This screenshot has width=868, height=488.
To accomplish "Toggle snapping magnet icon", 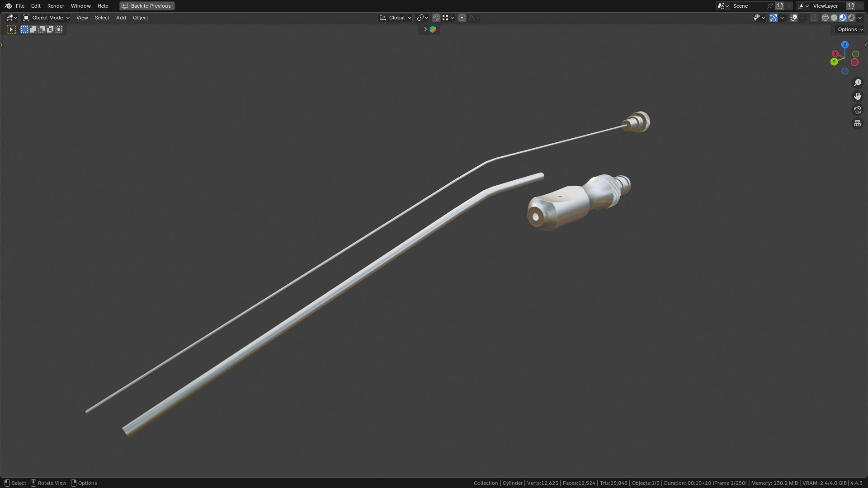I will point(436,18).
